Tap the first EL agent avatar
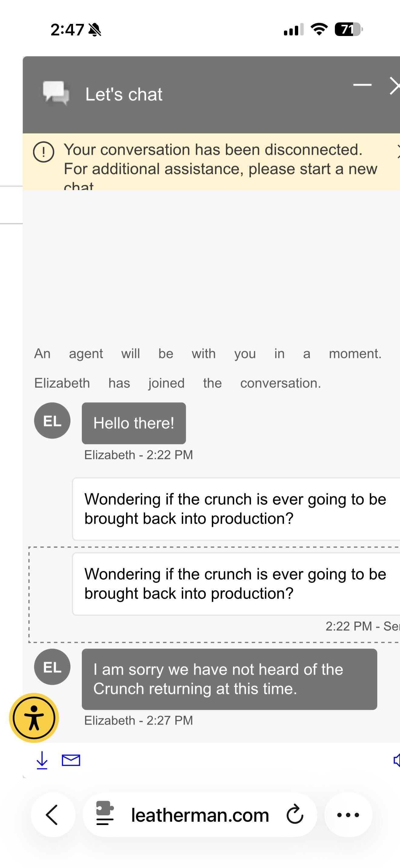 tap(52, 420)
